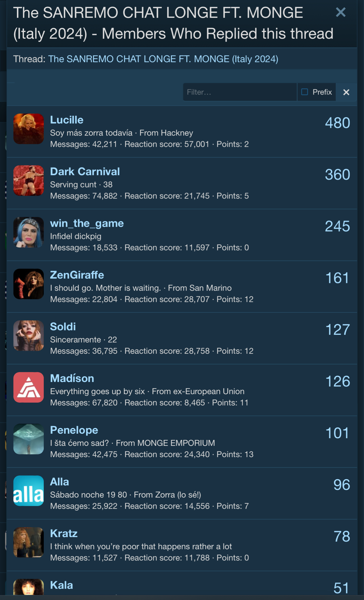Clear the filter with the X icon

[x=346, y=92]
